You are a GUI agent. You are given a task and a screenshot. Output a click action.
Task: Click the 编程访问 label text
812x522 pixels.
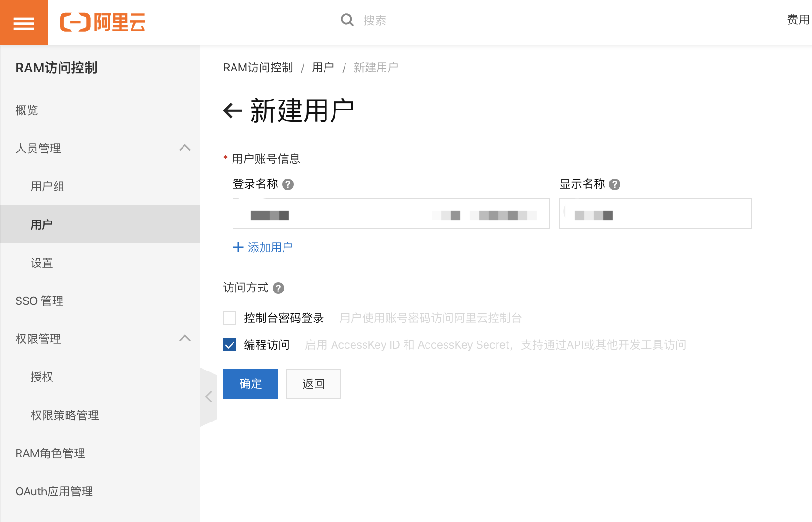tap(267, 345)
